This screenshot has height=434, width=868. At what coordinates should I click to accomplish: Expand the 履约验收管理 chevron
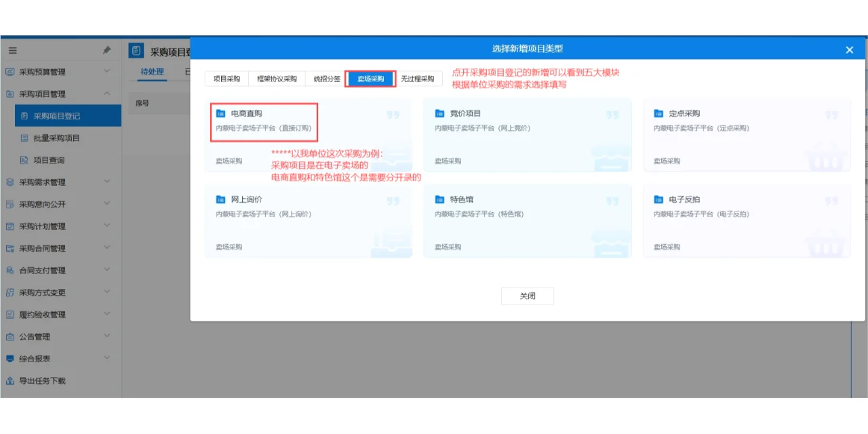[107, 314]
